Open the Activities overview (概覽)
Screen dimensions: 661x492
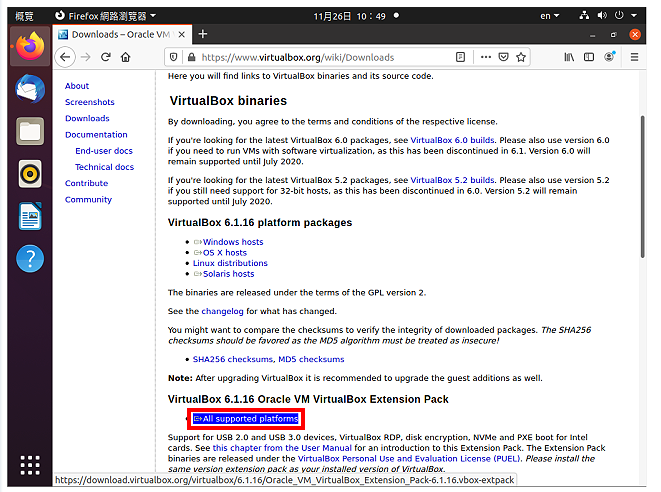click(24, 16)
